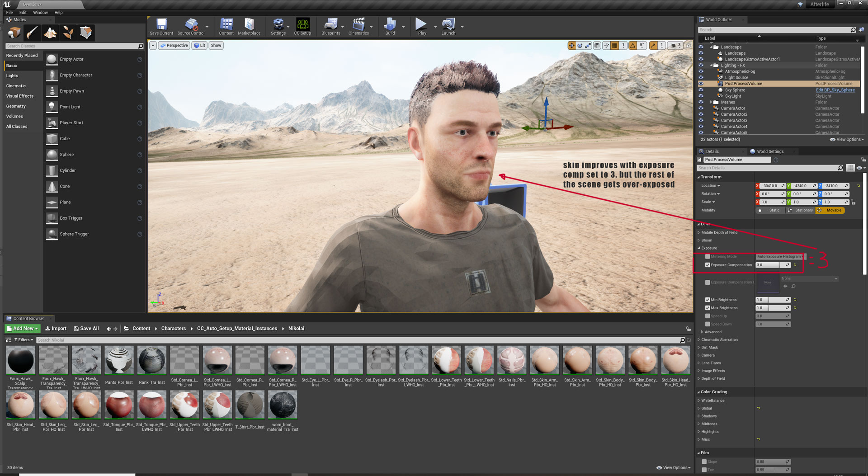Select the Landscape mode icon
Screen dimensions: 868x476
point(50,33)
